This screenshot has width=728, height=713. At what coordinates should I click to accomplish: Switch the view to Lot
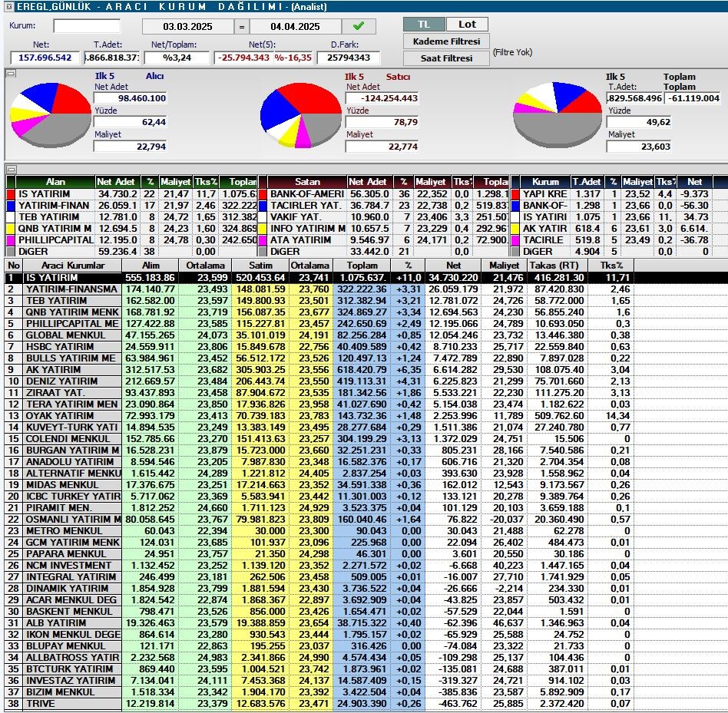pos(467,24)
